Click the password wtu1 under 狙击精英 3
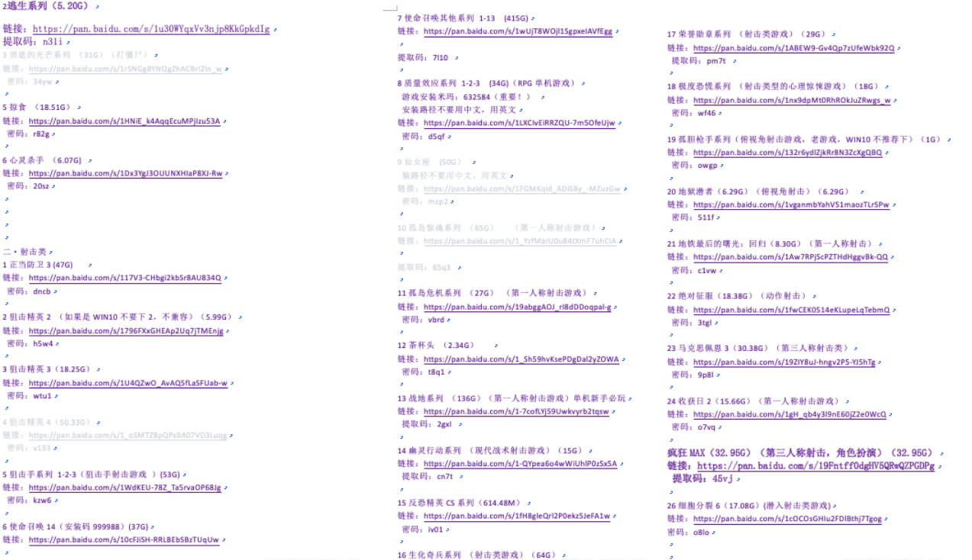The image size is (972, 560). (x=42, y=396)
